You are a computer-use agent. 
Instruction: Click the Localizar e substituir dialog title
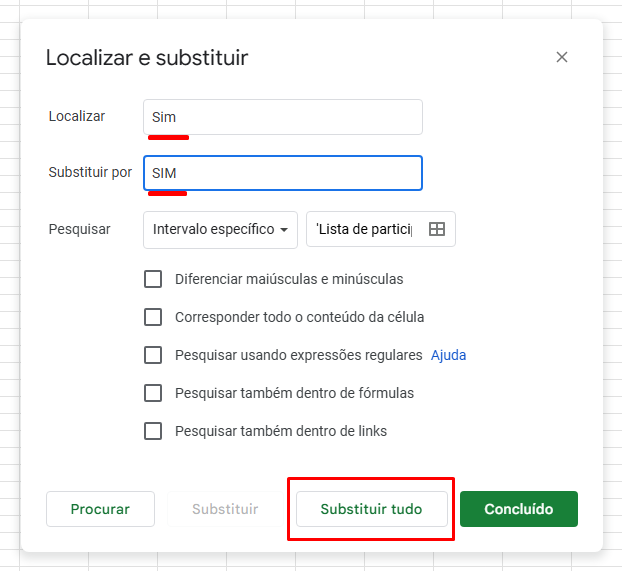click(x=147, y=58)
